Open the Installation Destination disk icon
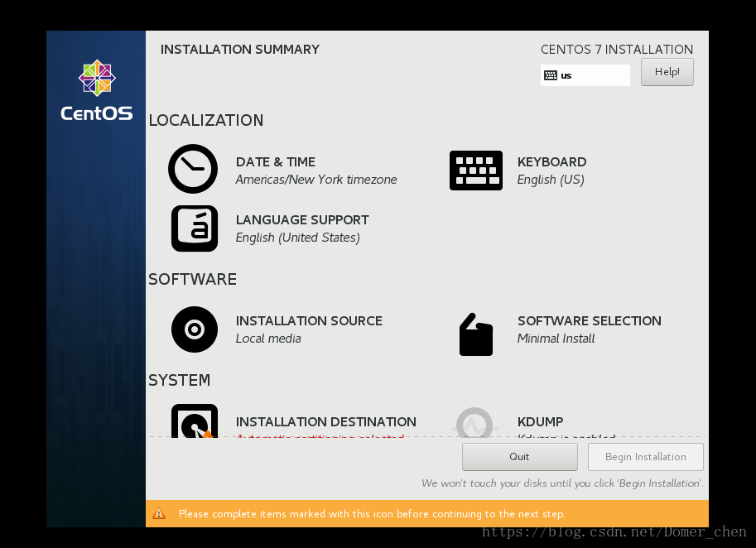Image resolution: width=756 pixels, height=548 pixels. [195, 421]
